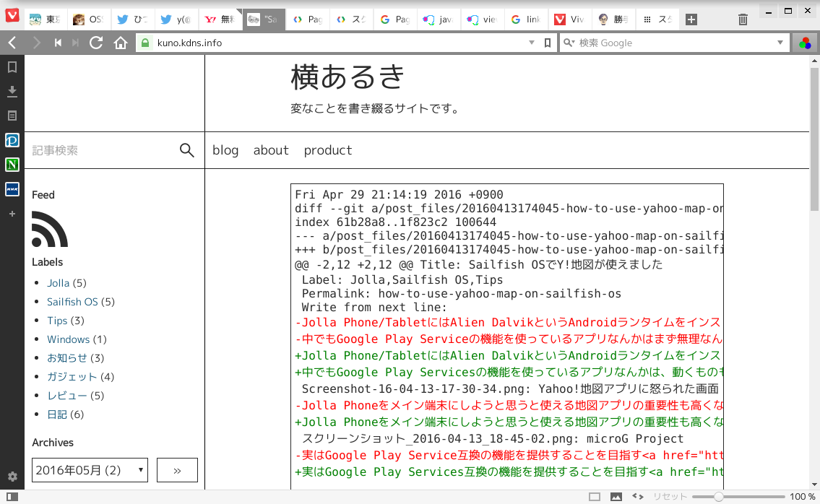Image resolution: width=820 pixels, height=504 pixels.
Task: Switch to the Viv Vivaldi tab
Action: click(x=569, y=19)
